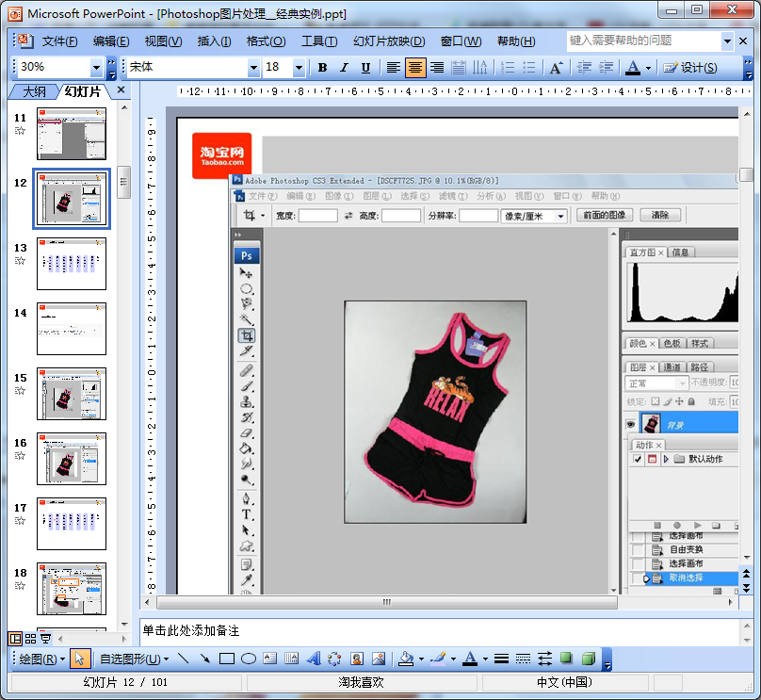The image size is (761, 700).
Task: Open the arrow style options
Action: pyautogui.click(x=544, y=659)
